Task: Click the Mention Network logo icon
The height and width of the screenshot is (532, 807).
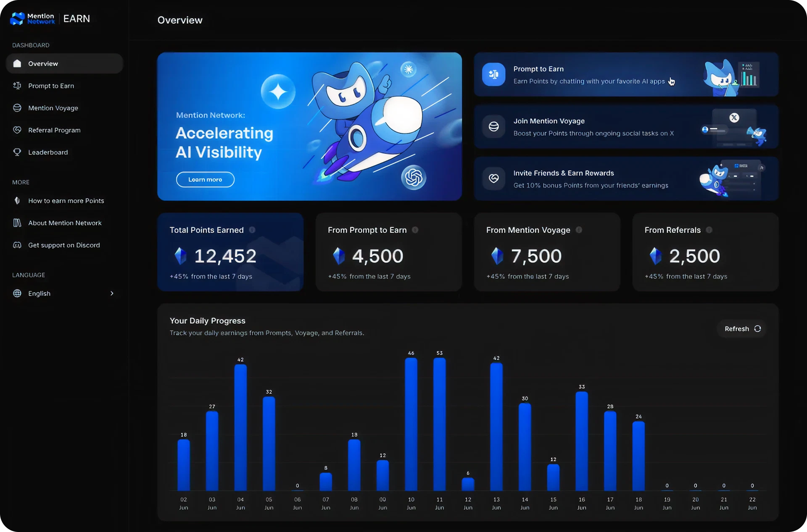Action: point(18,19)
